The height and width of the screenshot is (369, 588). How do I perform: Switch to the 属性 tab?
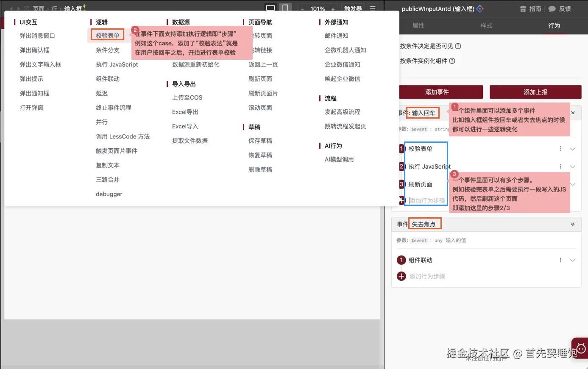click(418, 25)
